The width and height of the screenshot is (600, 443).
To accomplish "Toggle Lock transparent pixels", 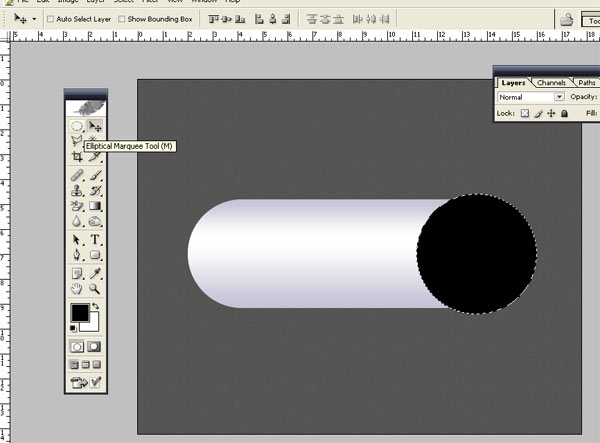I will tap(525, 113).
